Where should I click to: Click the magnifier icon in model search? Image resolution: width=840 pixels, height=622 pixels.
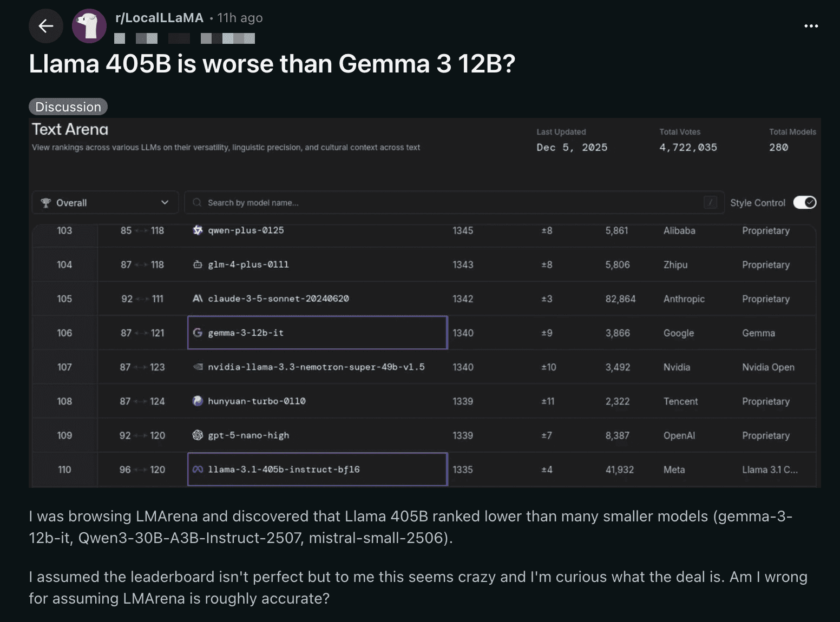(197, 203)
